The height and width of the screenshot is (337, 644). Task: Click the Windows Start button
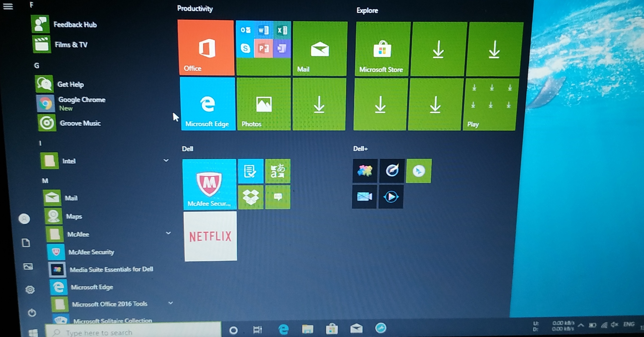pos(33,333)
